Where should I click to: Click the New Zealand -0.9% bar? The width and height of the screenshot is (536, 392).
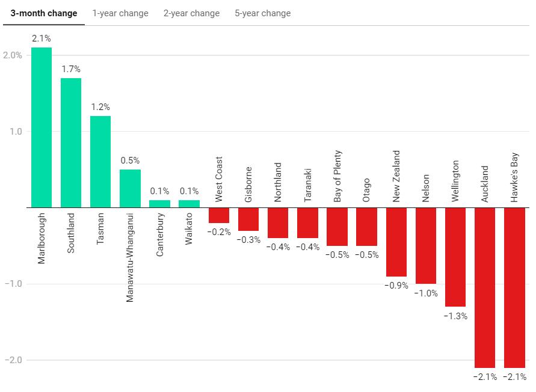click(396, 242)
